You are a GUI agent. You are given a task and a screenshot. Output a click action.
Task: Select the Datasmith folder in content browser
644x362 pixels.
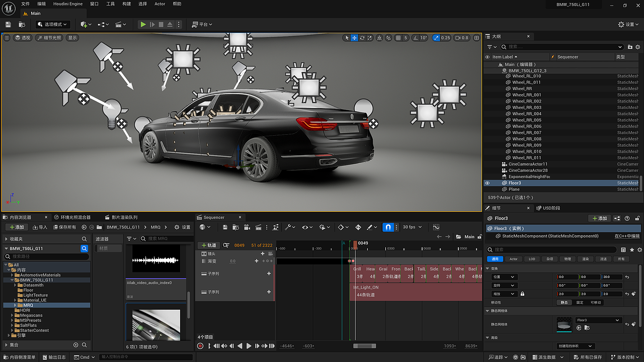[33, 285]
